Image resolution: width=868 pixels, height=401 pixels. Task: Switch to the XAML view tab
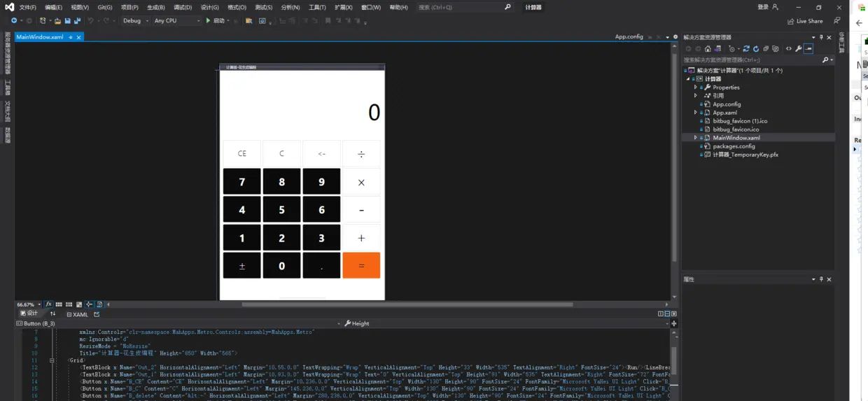(78, 314)
